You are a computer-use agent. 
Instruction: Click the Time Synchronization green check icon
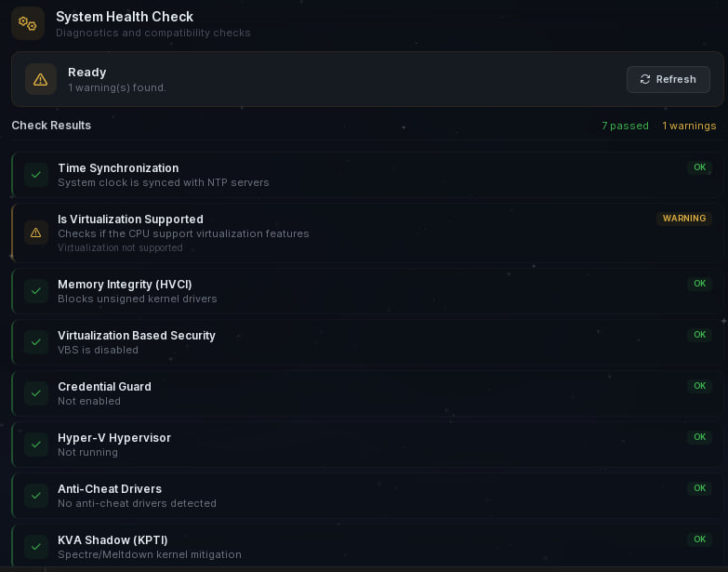pyautogui.click(x=36, y=174)
